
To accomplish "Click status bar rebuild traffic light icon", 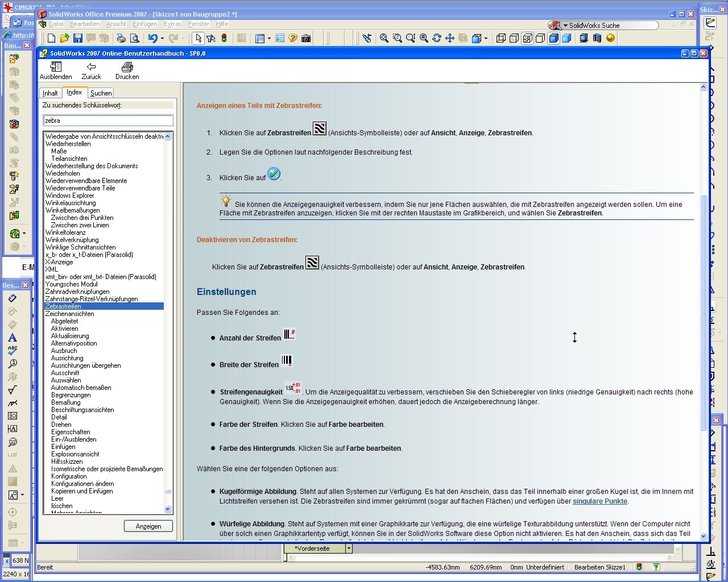I will (639, 567).
